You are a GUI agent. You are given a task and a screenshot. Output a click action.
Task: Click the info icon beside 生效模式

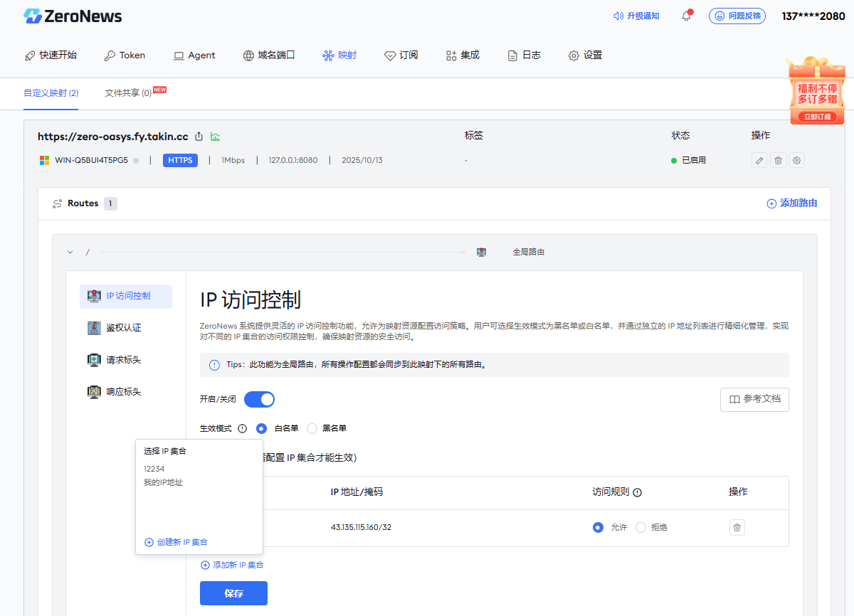coord(242,429)
